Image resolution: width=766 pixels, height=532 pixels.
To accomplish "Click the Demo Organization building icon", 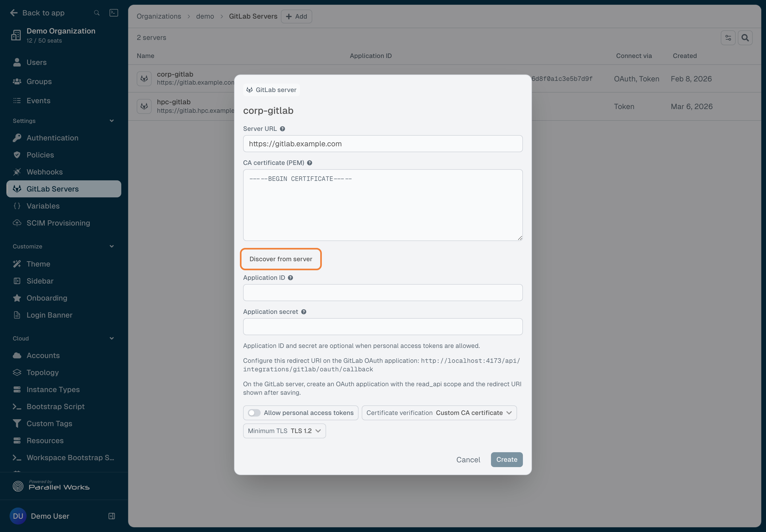I will (x=16, y=35).
